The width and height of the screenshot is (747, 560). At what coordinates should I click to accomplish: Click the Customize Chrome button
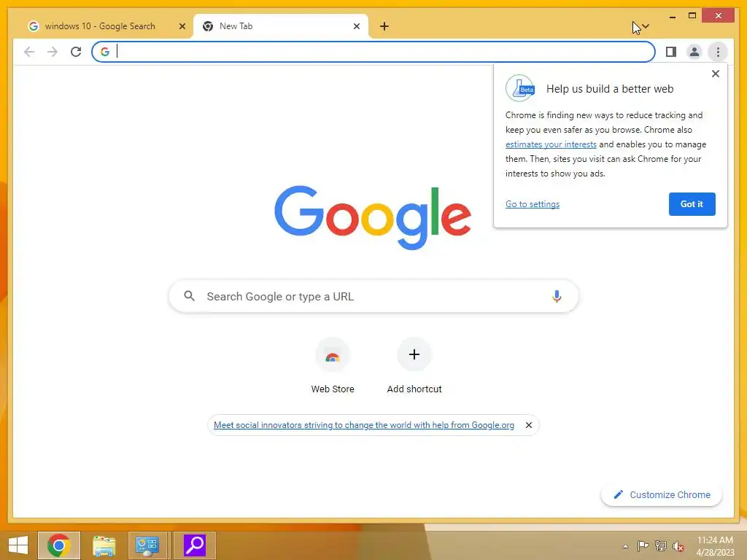(662, 495)
